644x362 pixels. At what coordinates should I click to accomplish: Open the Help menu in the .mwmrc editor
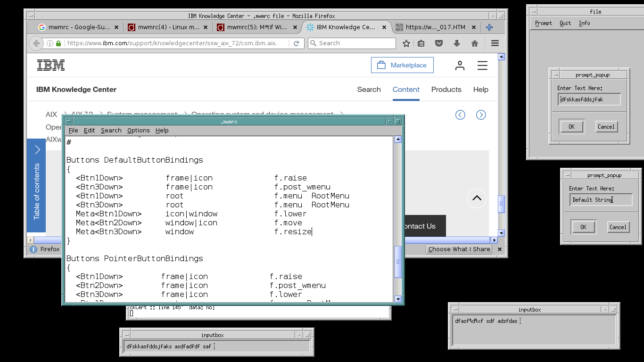coord(162,131)
